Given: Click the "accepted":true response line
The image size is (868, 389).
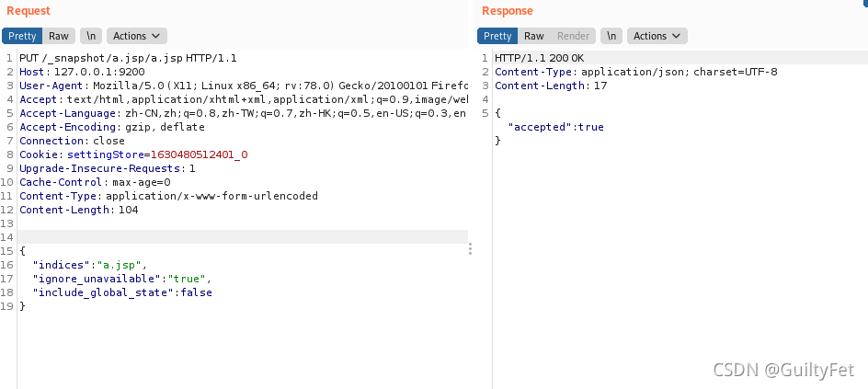Looking at the screenshot, I should pos(555,127).
